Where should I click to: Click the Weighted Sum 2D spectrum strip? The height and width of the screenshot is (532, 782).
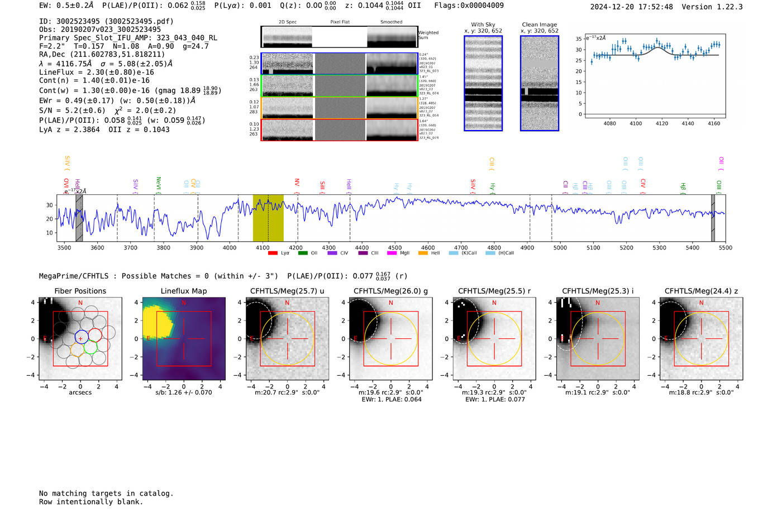340,37
